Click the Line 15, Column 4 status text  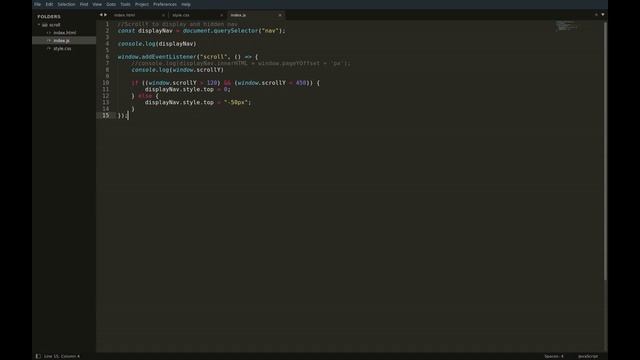[62, 356]
